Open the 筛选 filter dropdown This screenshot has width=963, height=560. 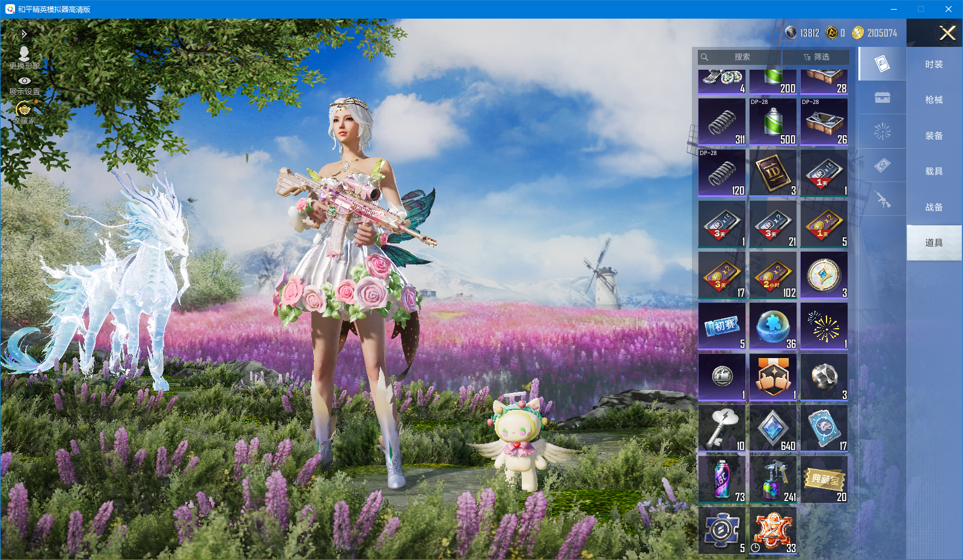tap(816, 57)
